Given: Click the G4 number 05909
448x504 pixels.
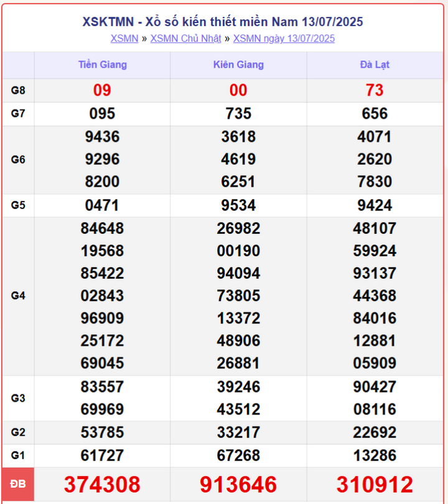Looking at the screenshot, I should pyautogui.click(x=375, y=363).
